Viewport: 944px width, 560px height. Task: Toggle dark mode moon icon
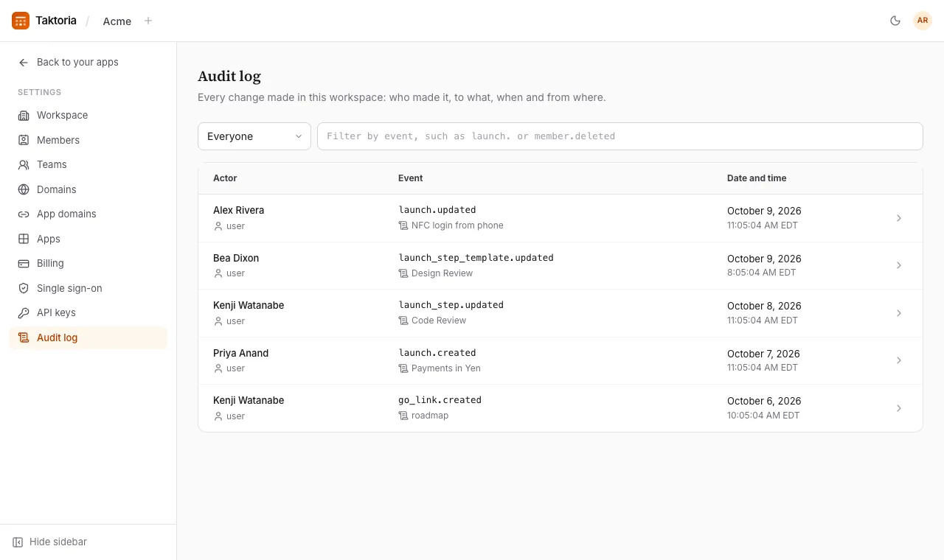[x=895, y=21]
